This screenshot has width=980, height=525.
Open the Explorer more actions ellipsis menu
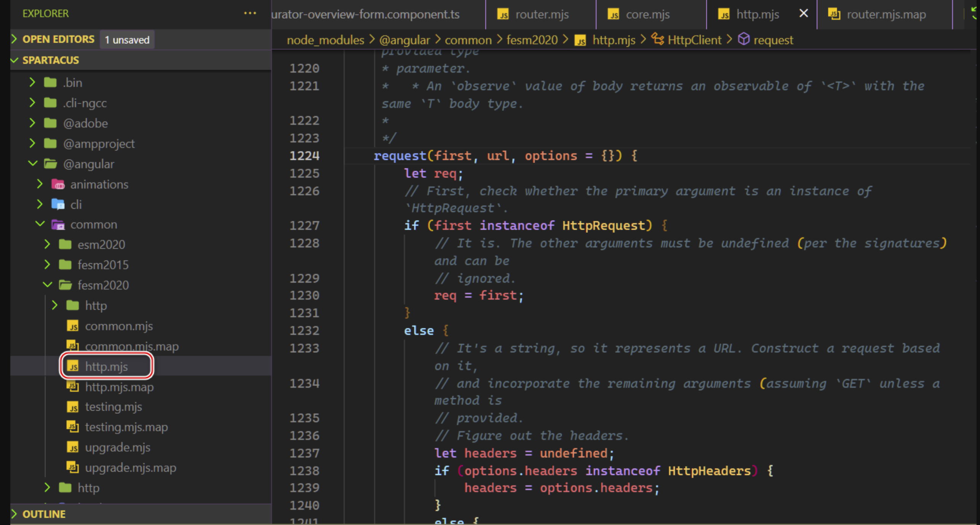click(x=250, y=13)
